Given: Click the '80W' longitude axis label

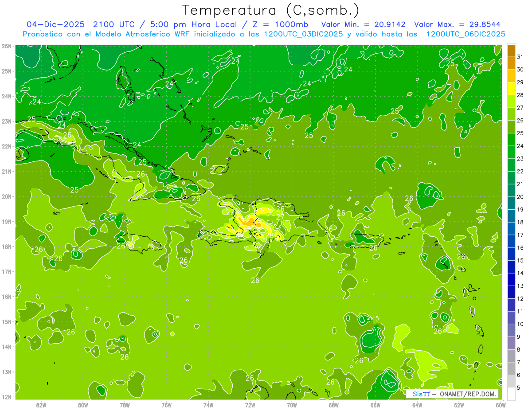Looking at the screenshot, I should [83, 405].
